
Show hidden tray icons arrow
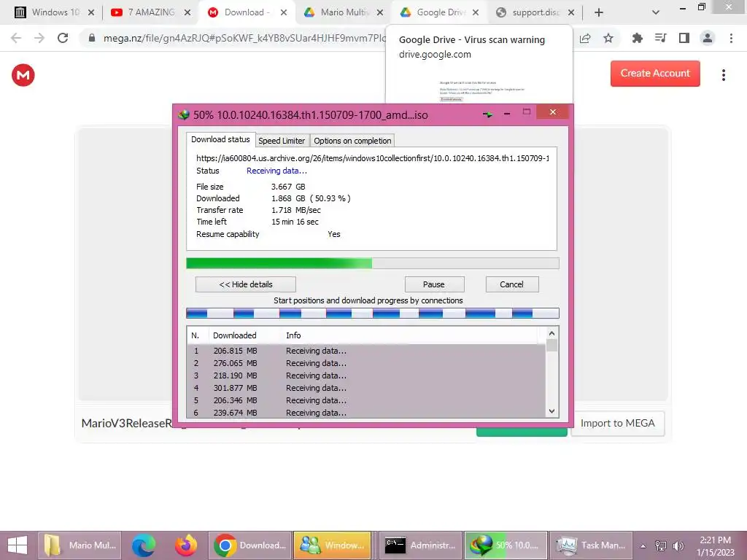click(x=643, y=545)
